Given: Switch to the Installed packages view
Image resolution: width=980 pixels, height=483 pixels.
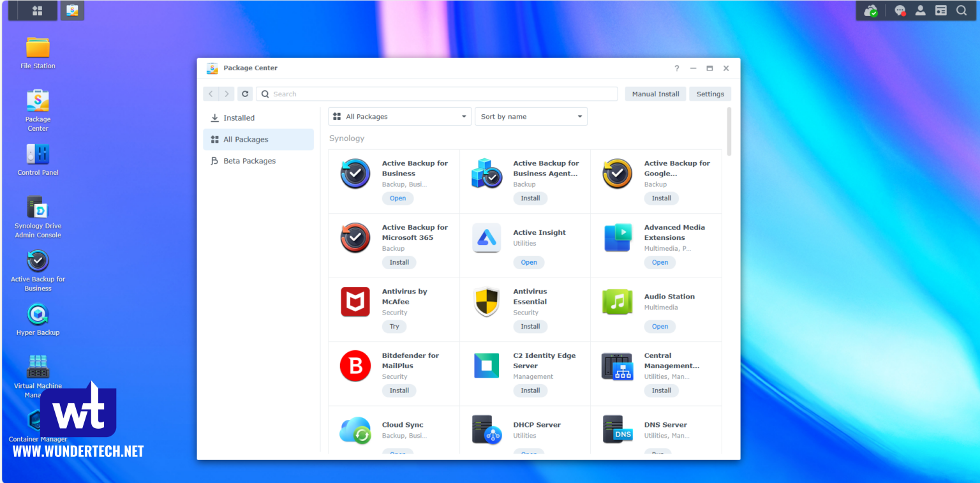Looking at the screenshot, I should click(x=239, y=117).
